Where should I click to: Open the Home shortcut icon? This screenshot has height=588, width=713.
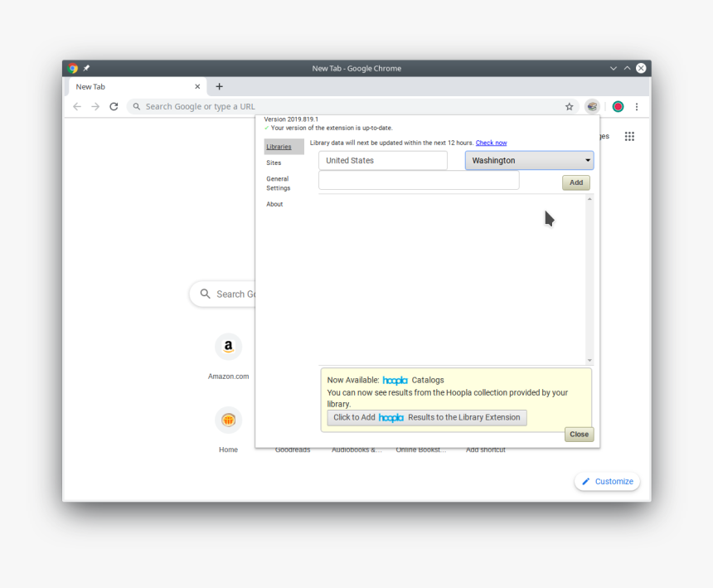pyautogui.click(x=228, y=420)
